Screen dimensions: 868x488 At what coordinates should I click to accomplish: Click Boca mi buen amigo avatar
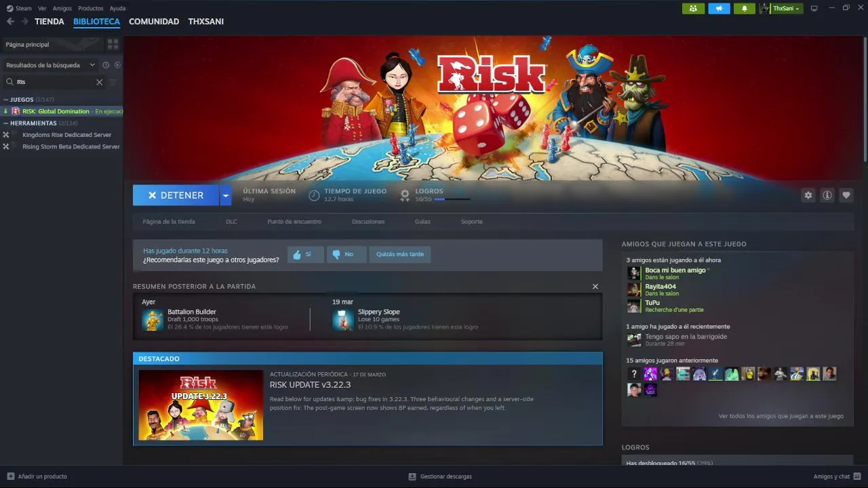tap(634, 273)
